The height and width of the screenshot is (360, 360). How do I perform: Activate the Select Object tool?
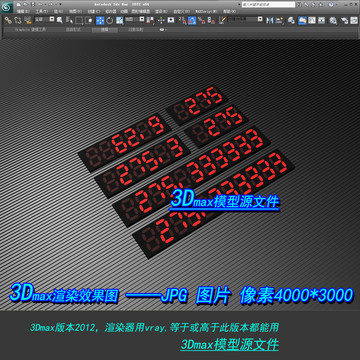tap(60, 20)
